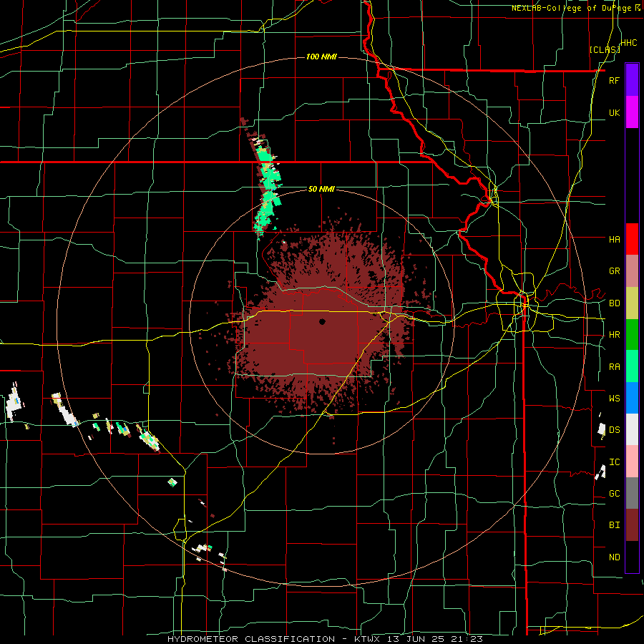
Task: Click the "ND" legend label
Action: tap(614, 557)
